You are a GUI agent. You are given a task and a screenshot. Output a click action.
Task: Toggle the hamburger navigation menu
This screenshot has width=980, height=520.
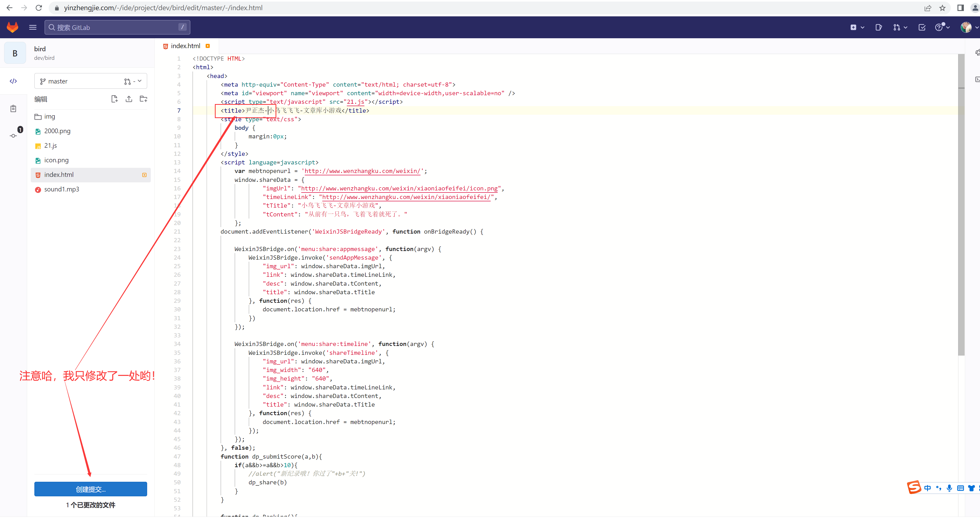click(x=33, y=27)
